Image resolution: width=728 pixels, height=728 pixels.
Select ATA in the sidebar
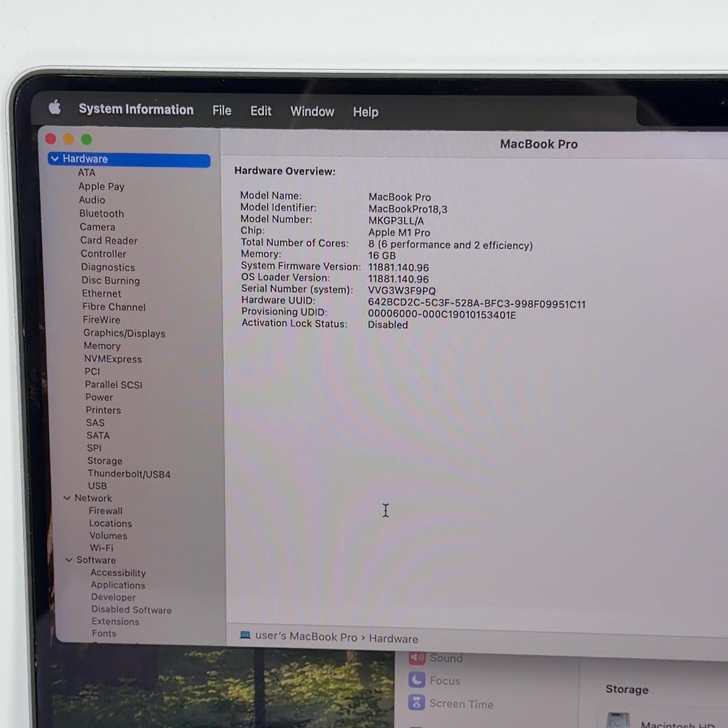(x=87, y=173)
